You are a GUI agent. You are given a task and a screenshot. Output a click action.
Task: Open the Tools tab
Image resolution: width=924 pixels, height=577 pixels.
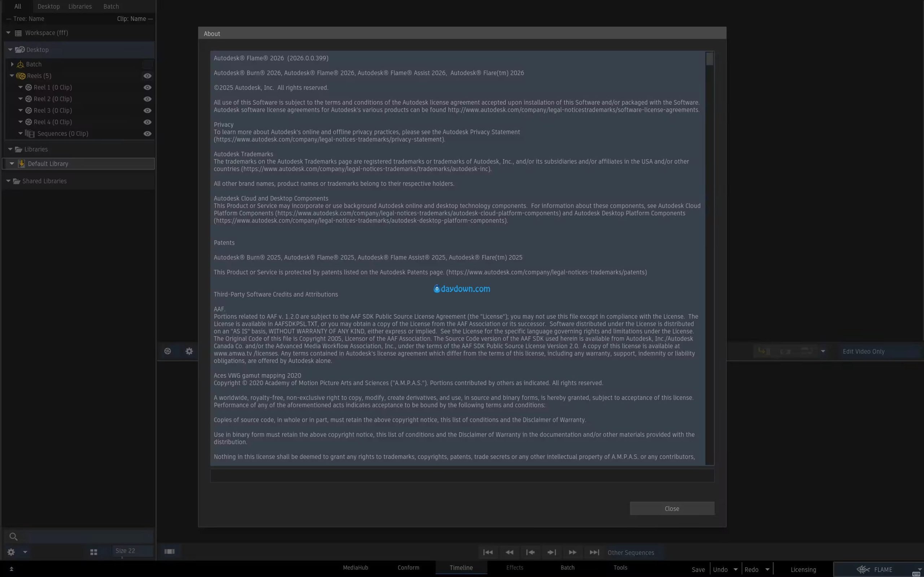[x=620, y=568]
